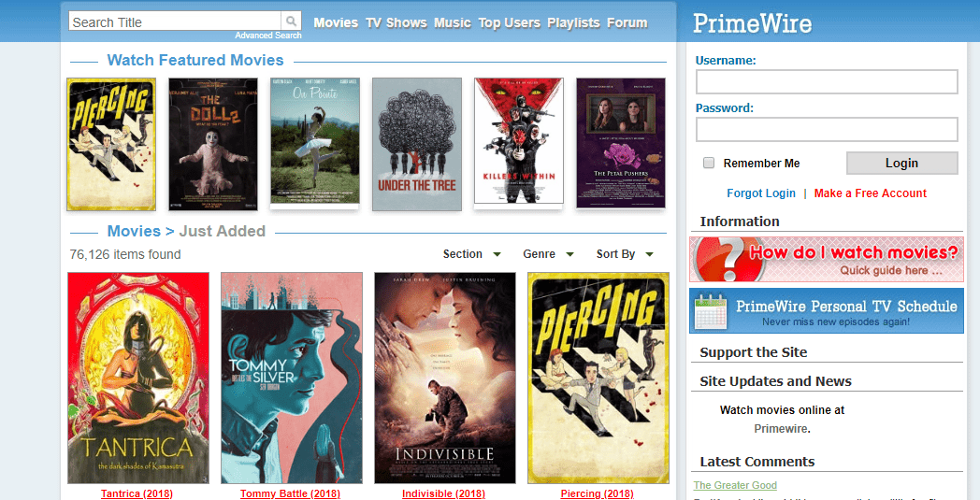Click the Indivisible (2018) title link
Viewport: 980px width, 500px height.
444,493
